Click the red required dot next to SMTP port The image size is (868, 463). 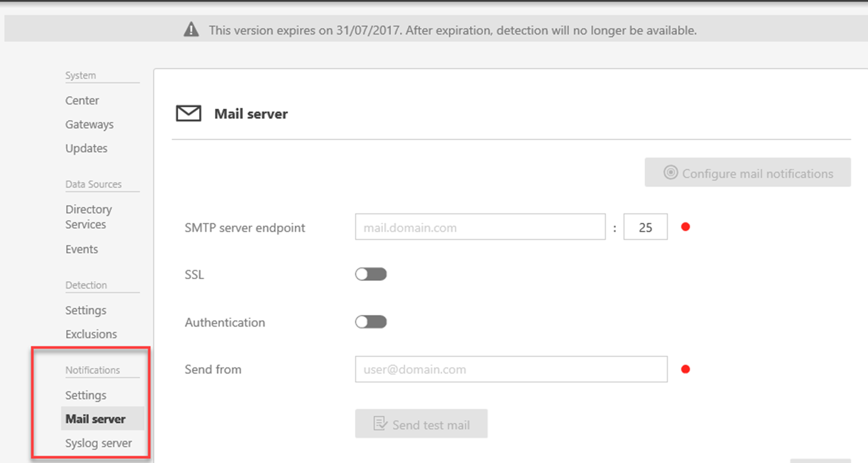pyautogui.click(x=686, y=227)
